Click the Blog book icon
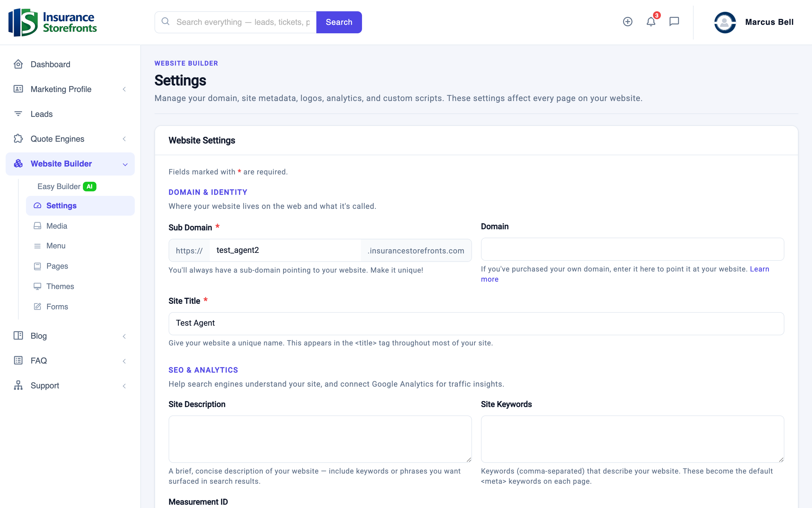This screenshot has width=812, height=508. coord(18,335)
